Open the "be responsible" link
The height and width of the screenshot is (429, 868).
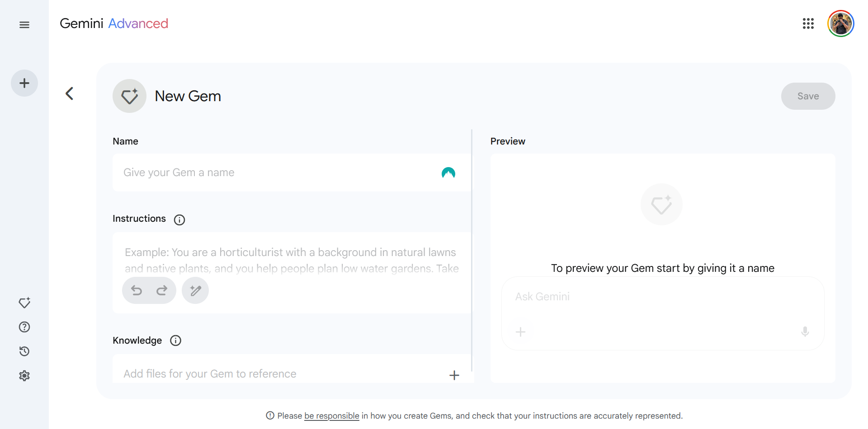331,416
